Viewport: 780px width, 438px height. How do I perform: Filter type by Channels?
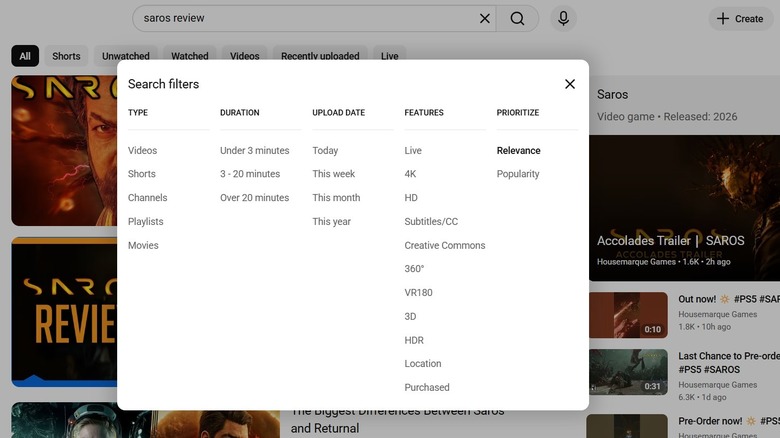(147, 198)
